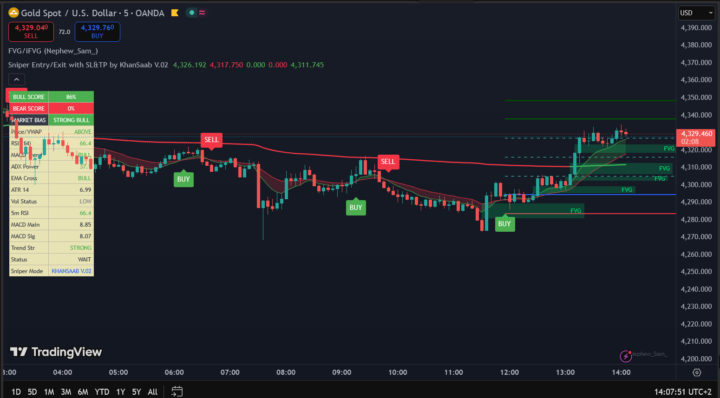The height and width of the screenshot is (398, 720).
Task: Click the 5m RSI row label
Action: click(20, 213)
